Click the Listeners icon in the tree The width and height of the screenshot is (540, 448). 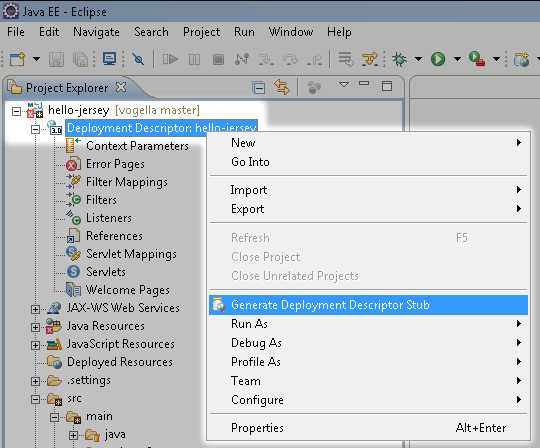pos(73,218)
